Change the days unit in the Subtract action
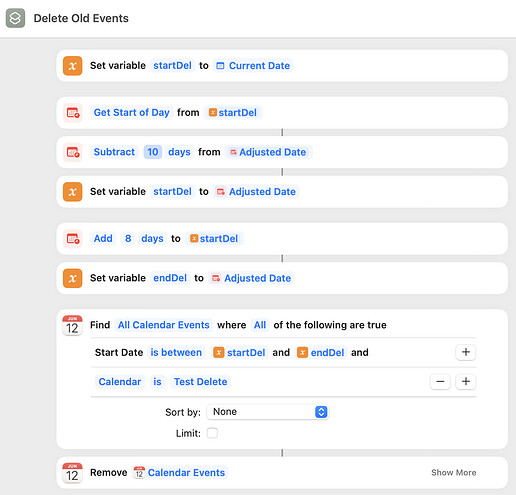This screenshot has height=495, width=516. pos(179,152)
